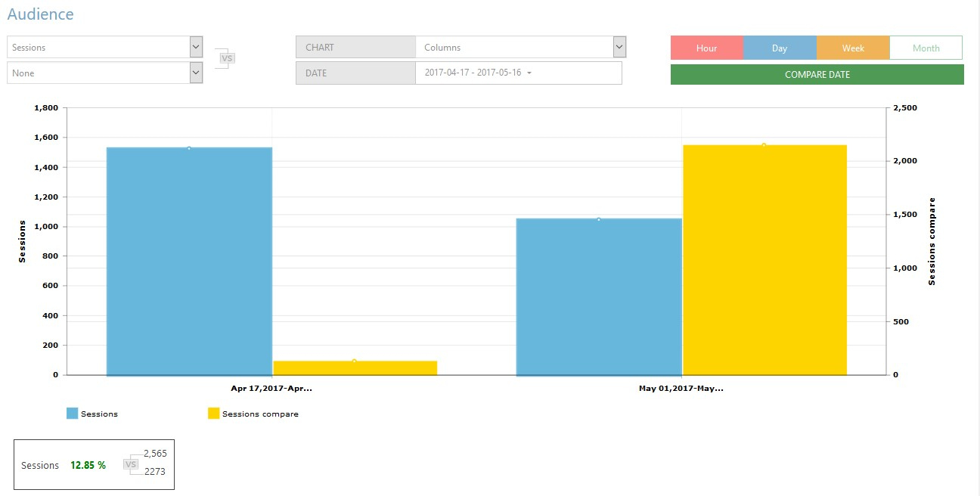Click the Sessions compare legend label

(260, 414)
